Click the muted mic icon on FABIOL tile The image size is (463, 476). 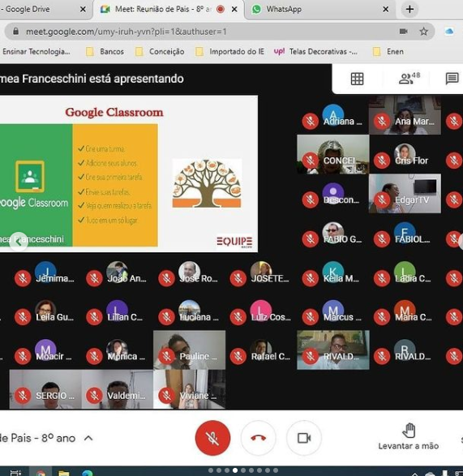click(x=382, y=239)
